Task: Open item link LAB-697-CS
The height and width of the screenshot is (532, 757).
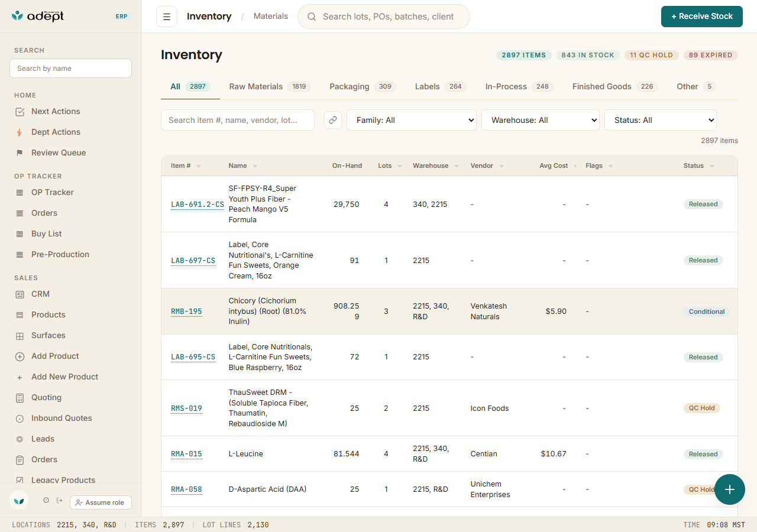Action: coord(193,261)
